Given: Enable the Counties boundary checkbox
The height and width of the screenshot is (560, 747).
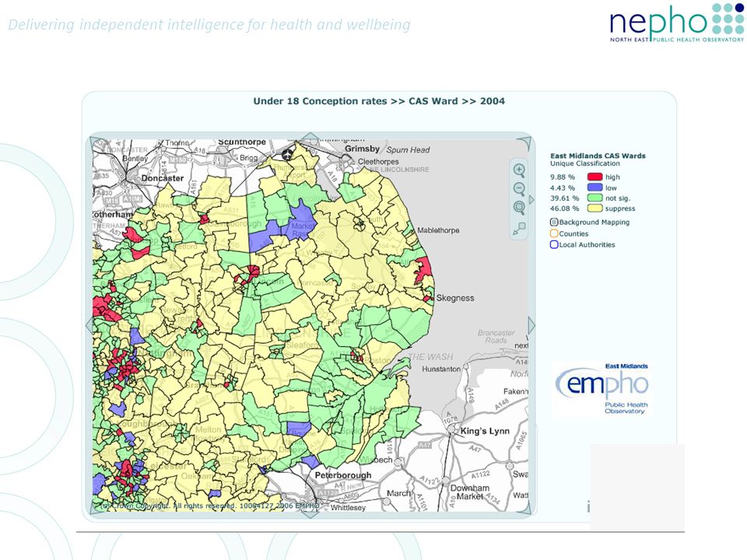Looking at the screenshot, I should pos(554,233).
